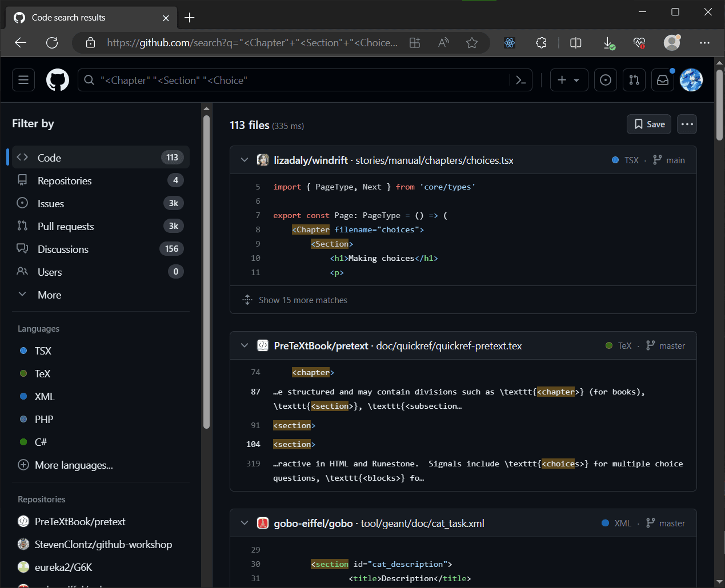Select the Pull requests filter

101,226
